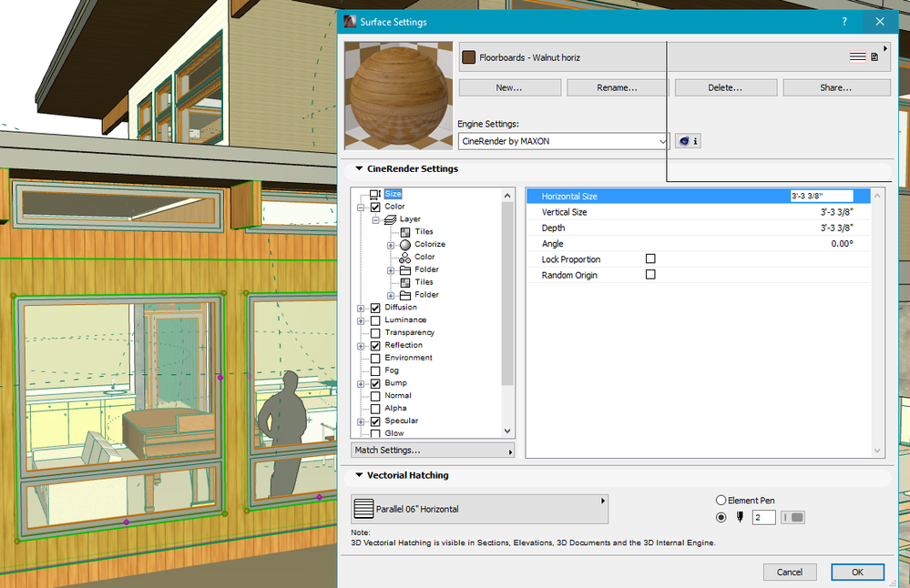Screen dimensions: 910x588
Task: Click the Cancel button
Action: point(790,572)
